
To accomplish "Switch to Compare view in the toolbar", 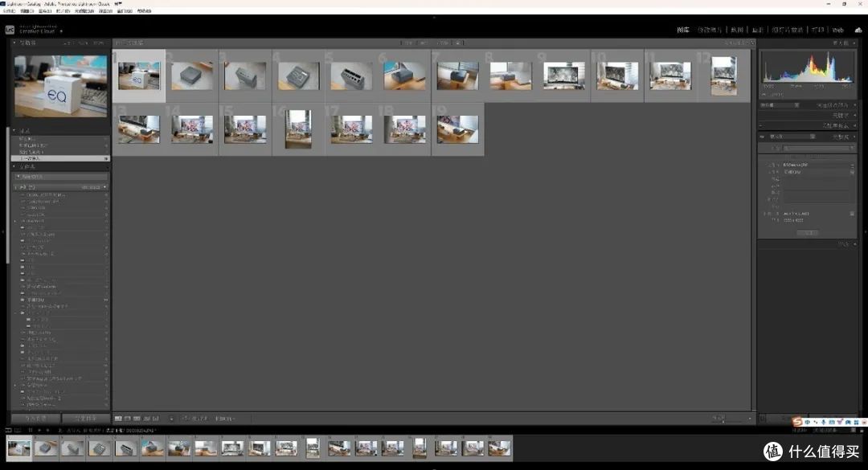I will pos(137,419).
